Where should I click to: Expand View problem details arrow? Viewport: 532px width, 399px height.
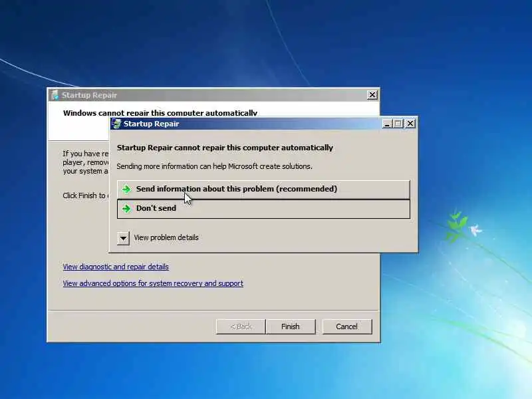(x=123, y=238)
